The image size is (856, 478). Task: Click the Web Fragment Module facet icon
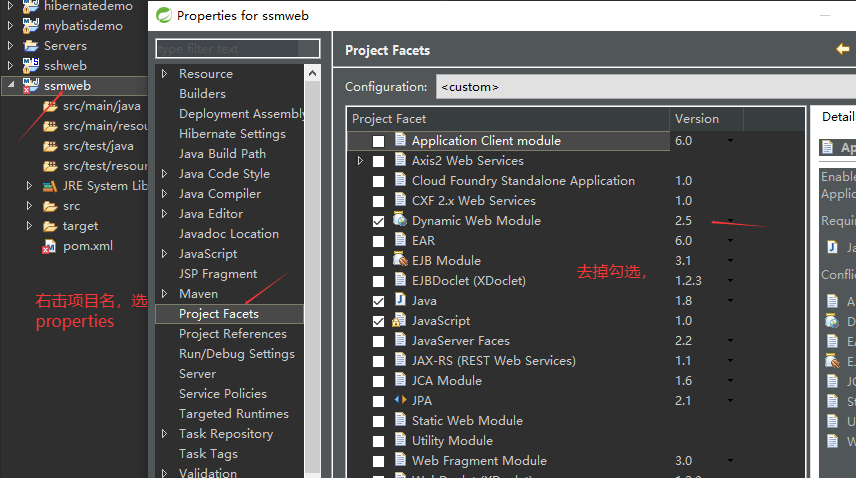(x=400, y=459)
